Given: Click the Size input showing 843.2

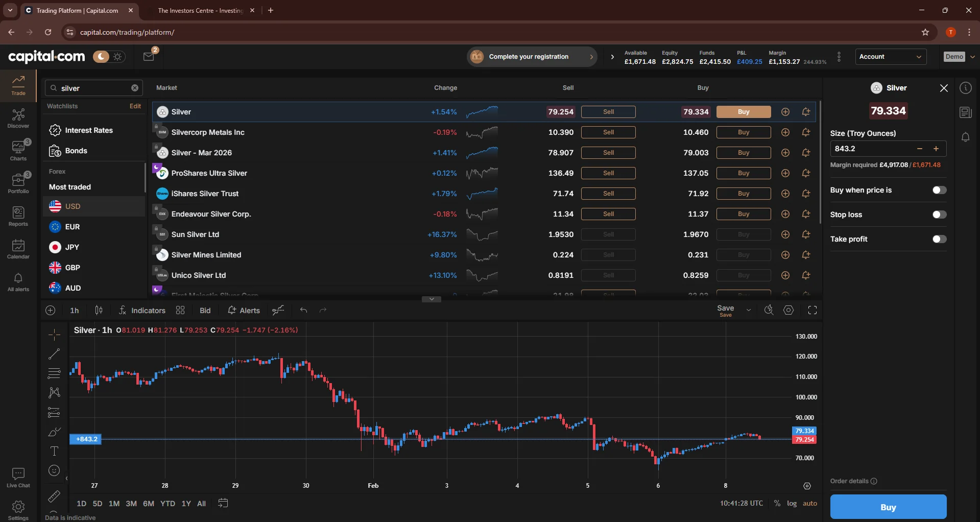Looking at the screenshot, I should tap(868, 149).
